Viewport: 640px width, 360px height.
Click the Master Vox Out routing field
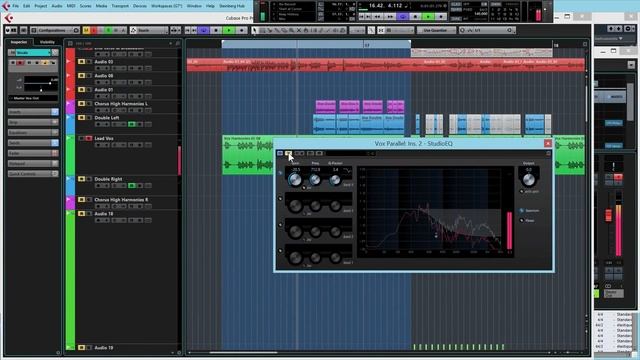pos(33,98)
